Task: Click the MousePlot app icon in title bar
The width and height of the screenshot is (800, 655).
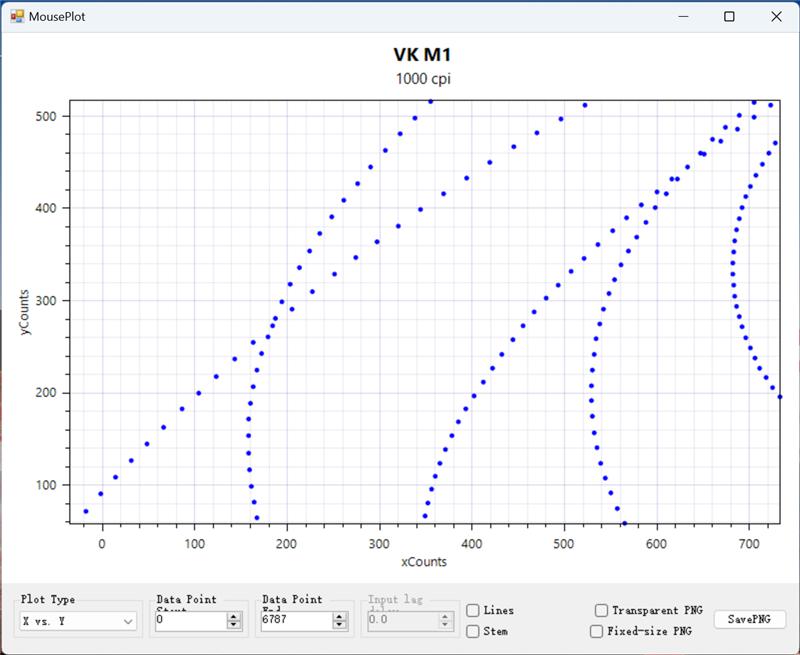Action: tap(17, 17)
